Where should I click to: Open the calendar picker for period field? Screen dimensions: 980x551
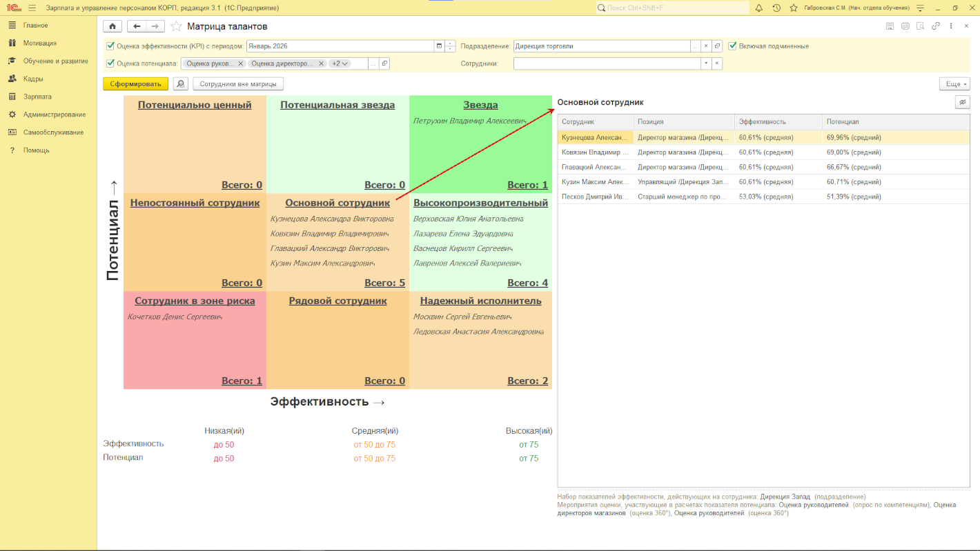tap(439, 46)
